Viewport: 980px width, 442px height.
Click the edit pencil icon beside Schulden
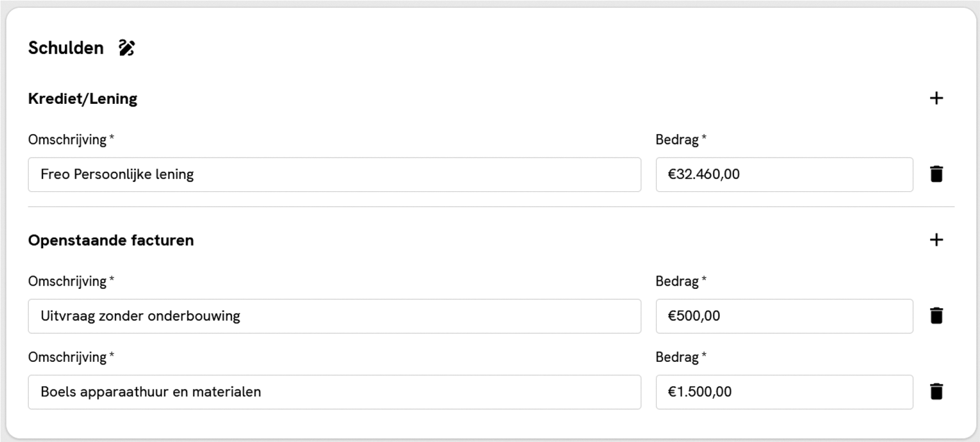127,48
